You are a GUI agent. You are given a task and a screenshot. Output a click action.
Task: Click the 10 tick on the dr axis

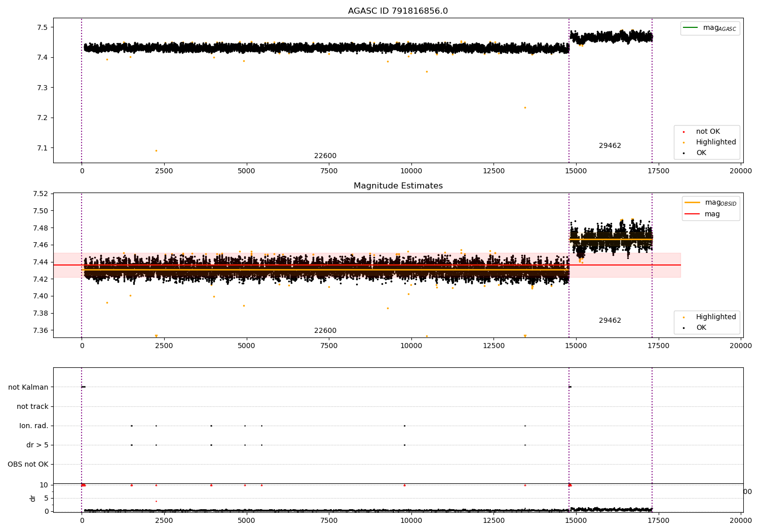[x=44, y=485]
